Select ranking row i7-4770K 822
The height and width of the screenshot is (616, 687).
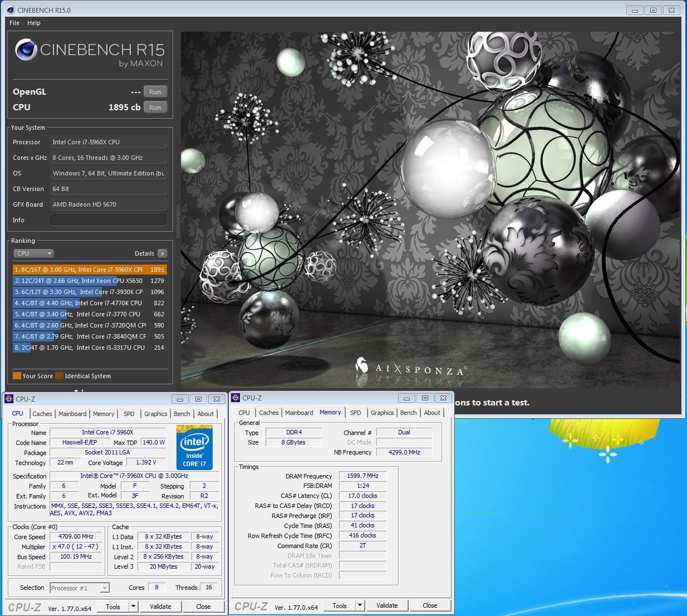point(90,303)
